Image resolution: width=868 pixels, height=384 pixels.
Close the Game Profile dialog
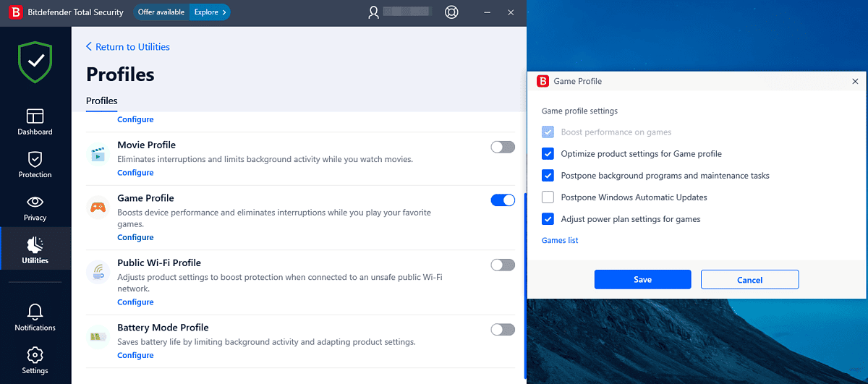[855, 82]
